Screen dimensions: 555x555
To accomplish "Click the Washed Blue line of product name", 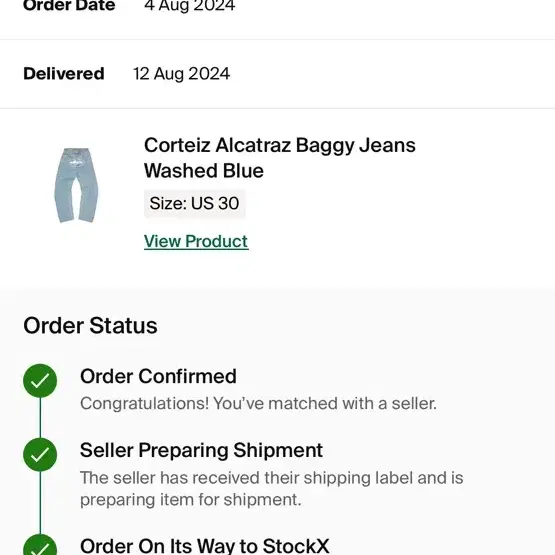I will coord(204,171).
